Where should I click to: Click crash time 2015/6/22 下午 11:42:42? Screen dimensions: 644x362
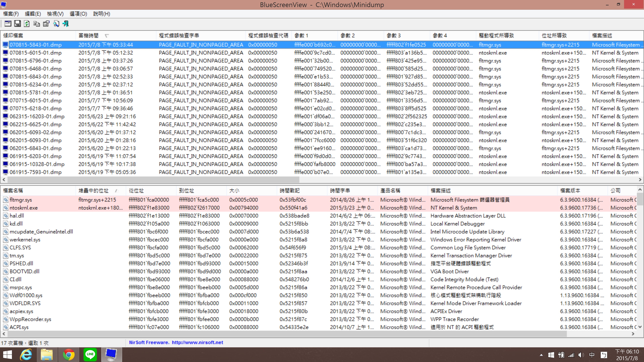pos(107,124)
